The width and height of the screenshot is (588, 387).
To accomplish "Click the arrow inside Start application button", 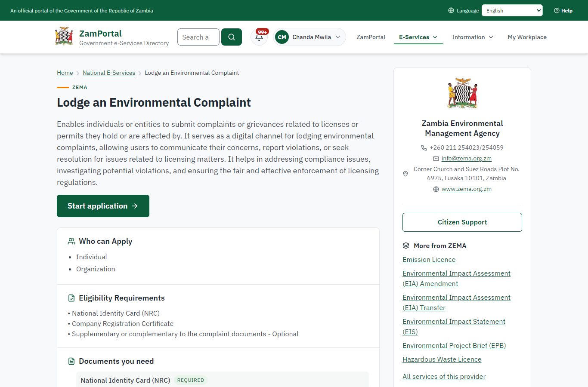I will (135, 206).
